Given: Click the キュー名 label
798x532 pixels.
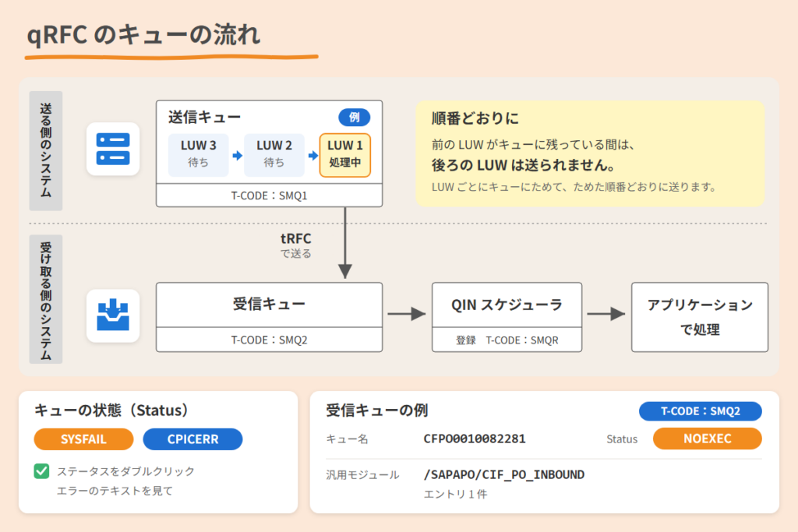Looking at the screenshot, I should click(x=347, y=439).
